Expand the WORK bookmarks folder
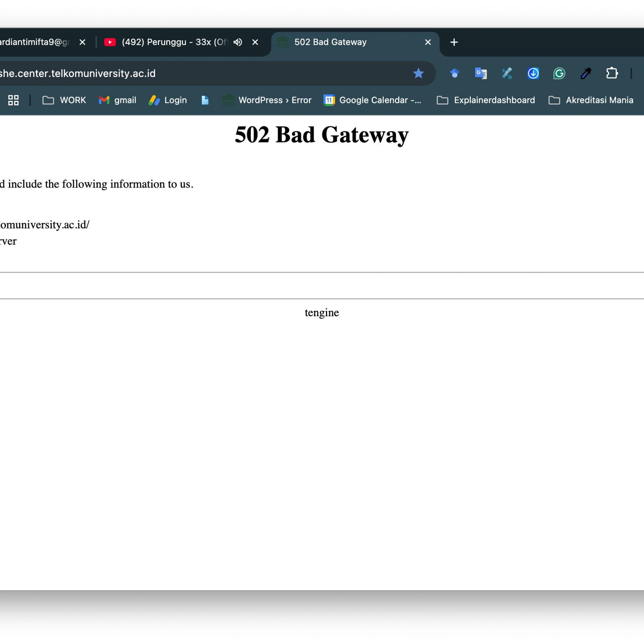Screen dimensions: 644x644 (64, 100)
